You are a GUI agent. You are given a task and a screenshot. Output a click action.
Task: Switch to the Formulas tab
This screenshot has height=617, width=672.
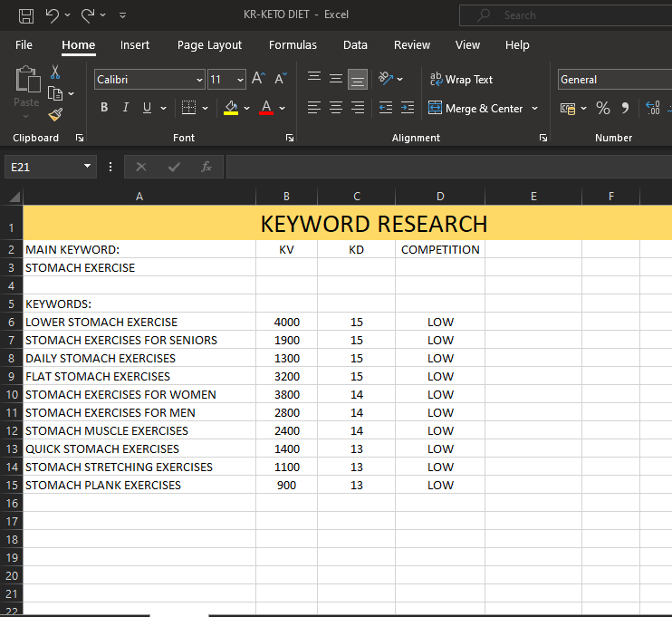tap(293, 45)
